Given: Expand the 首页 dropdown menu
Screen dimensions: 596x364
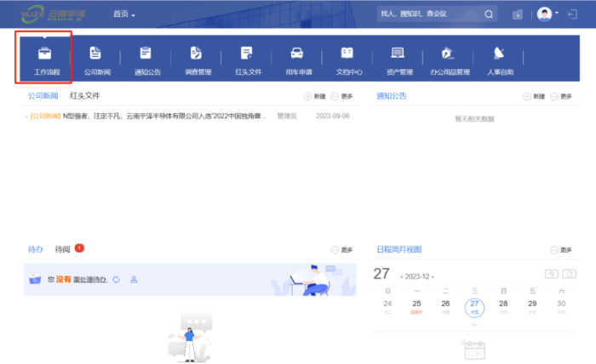Looking at the screenshot, I should [x=124, y=14].
